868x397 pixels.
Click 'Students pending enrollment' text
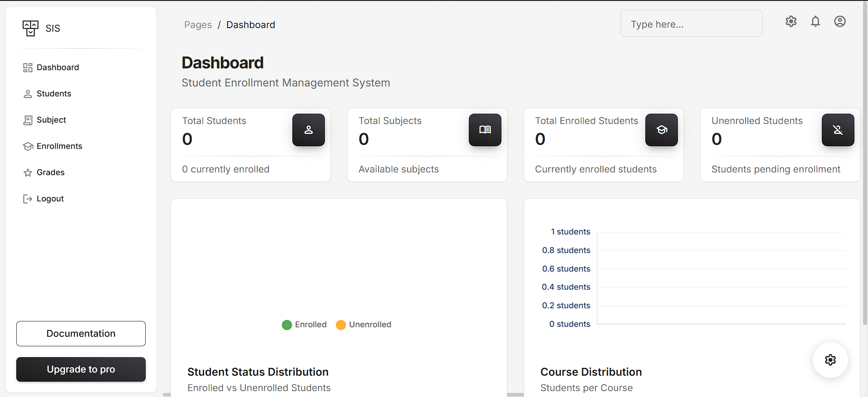pos(776,169)
